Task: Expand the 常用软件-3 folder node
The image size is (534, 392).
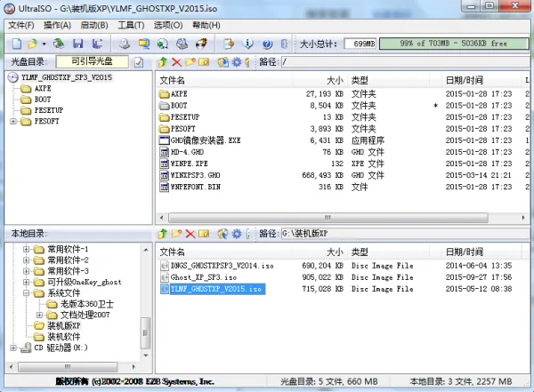Action: click(26, 271)
